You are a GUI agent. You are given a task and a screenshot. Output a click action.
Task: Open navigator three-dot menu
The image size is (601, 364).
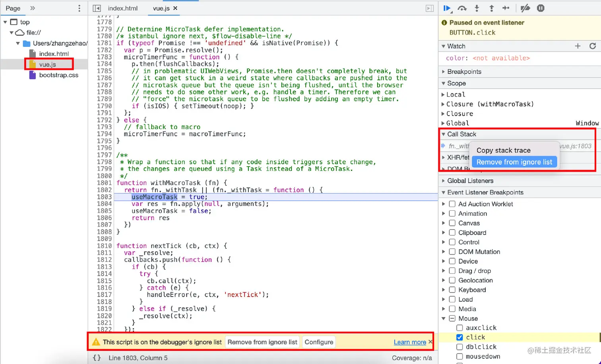(x=79, y=8)
